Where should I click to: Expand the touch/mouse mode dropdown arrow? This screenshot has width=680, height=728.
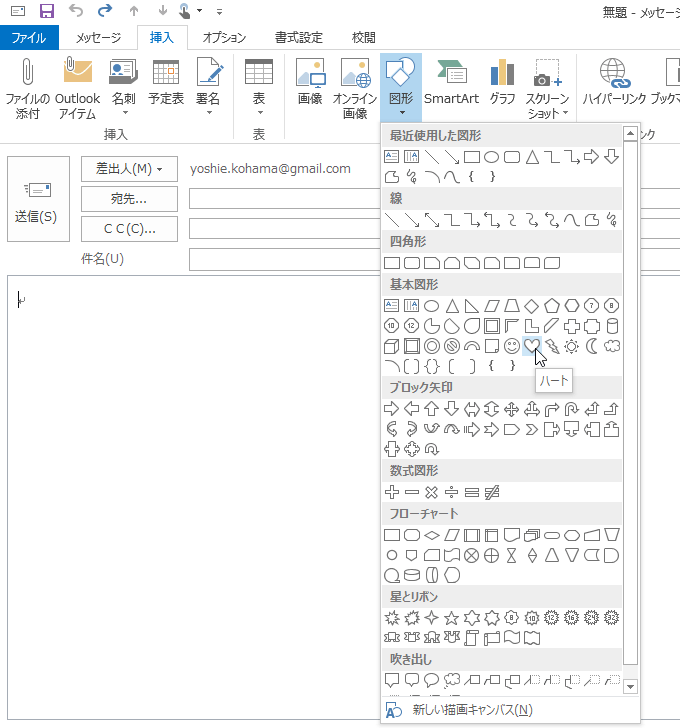200,11
